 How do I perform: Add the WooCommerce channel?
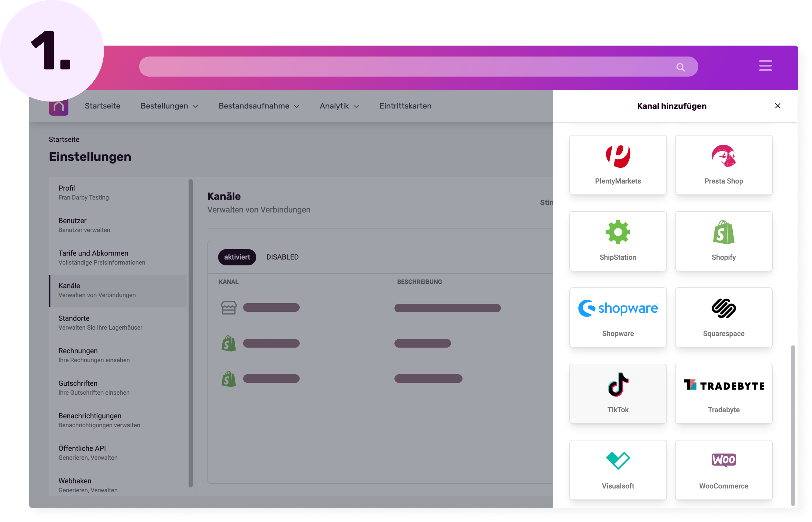(x=723, y=469)
